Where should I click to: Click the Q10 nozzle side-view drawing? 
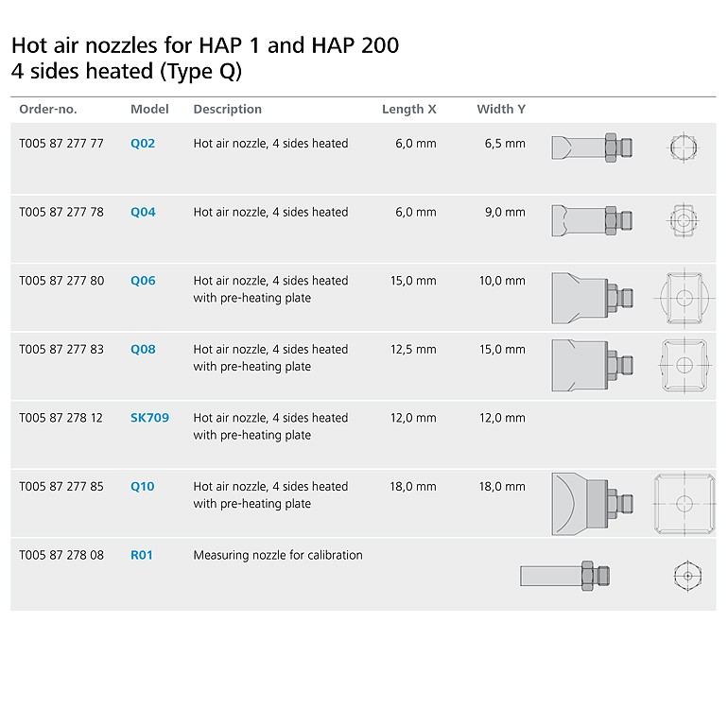tap(593, 504)
